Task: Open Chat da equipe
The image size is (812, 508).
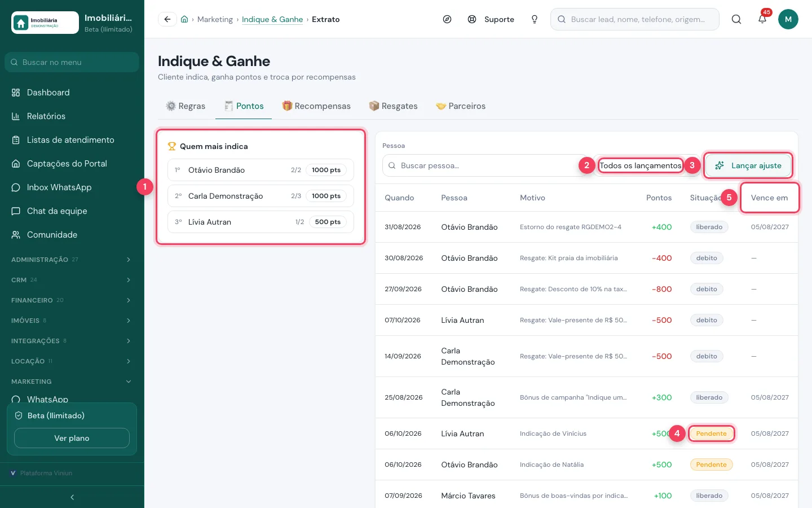Action: 72,211
